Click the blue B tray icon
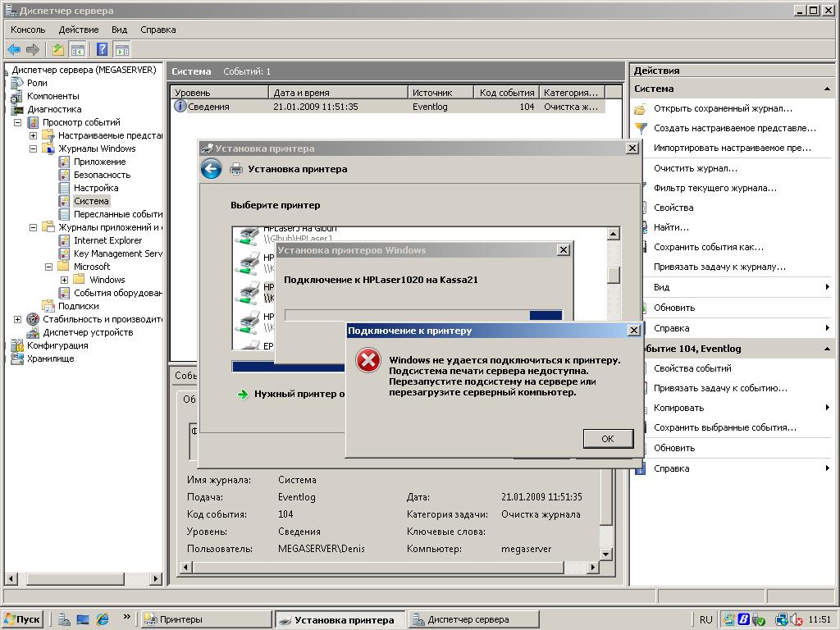 (743, 620)
